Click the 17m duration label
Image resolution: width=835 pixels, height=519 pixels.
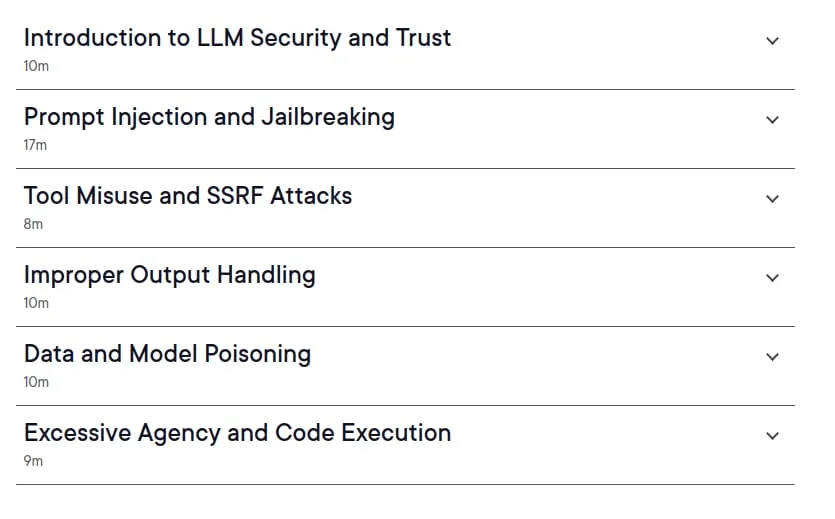point(35,145)
